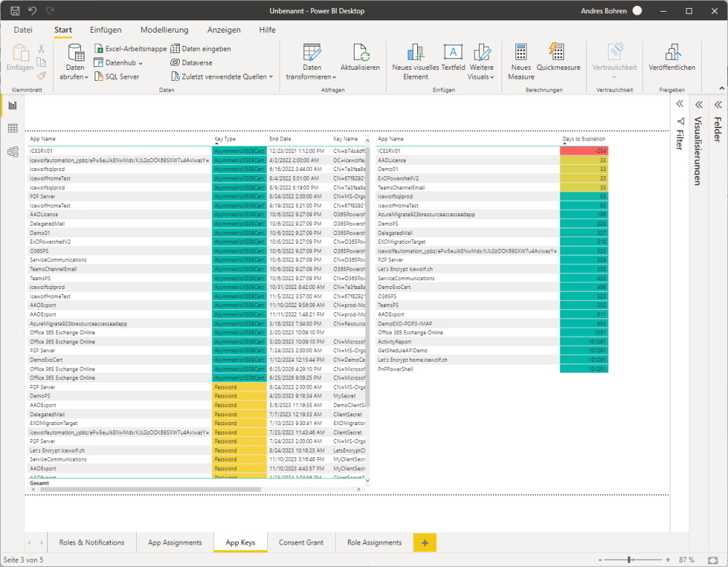Connect to Dataverse
Viewport: 728px width, 567px height.
click(x=191, y=63)
